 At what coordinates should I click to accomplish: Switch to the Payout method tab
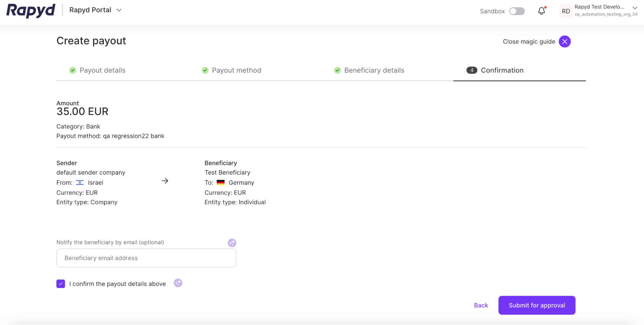[236, 70]
